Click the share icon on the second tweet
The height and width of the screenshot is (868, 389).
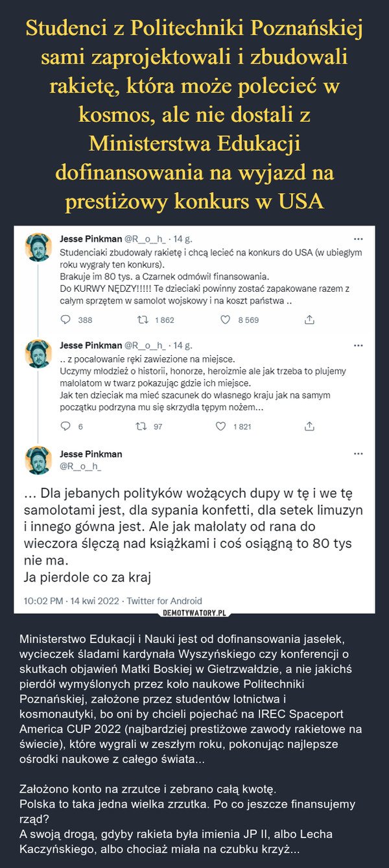[x=309, y=426]
